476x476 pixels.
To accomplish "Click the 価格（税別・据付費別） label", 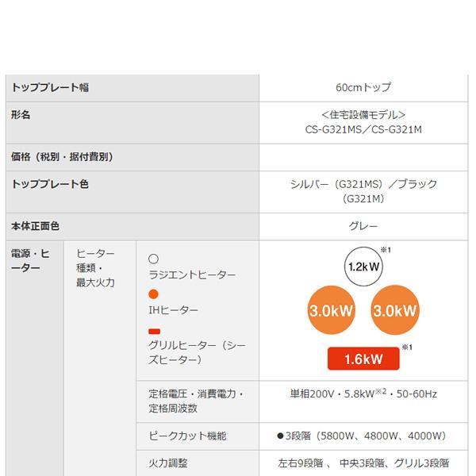I will pos(63,157).
